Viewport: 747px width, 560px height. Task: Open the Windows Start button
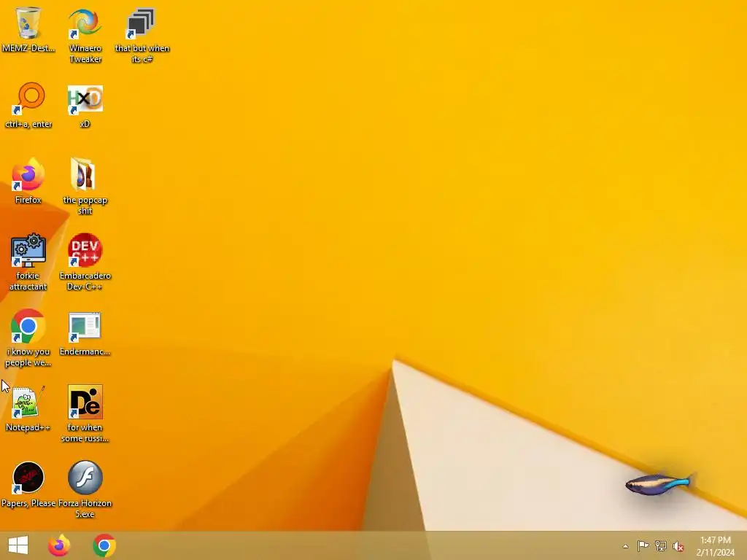point(18,545)
